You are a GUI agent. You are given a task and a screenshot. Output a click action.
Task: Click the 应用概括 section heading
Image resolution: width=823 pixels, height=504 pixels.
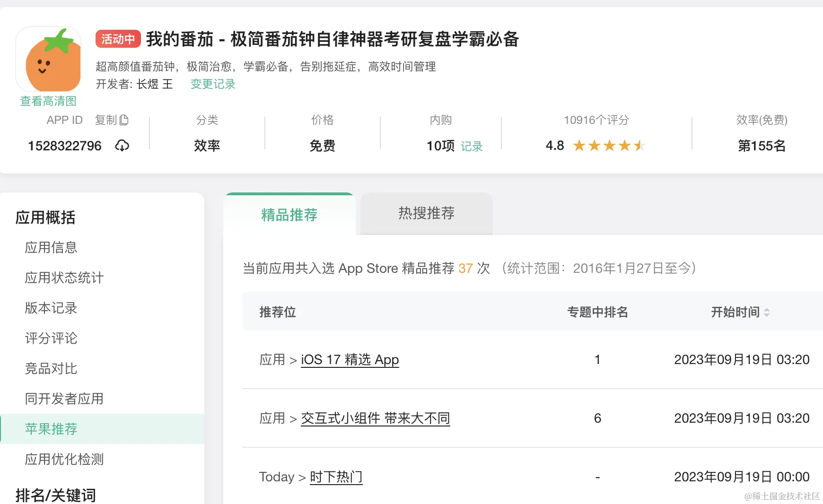pyautogui.click(x=45, y=217)
